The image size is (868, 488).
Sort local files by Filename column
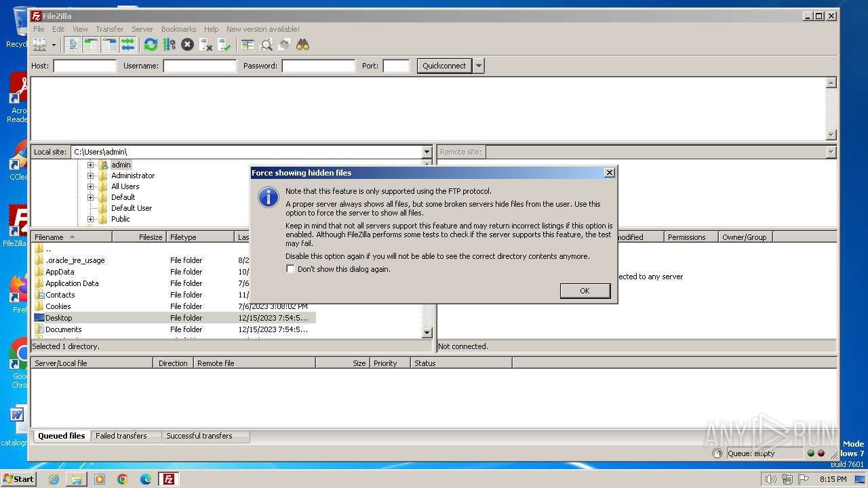pos(71,237)
